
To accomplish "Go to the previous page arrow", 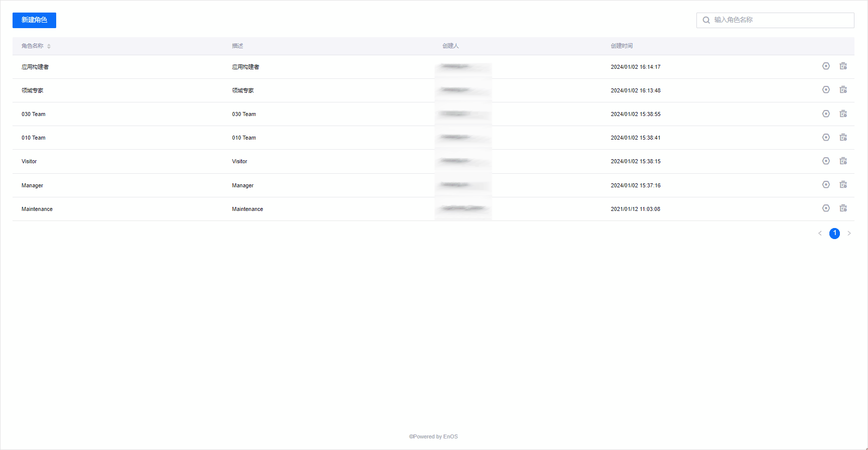I will (x=820, y=234).
